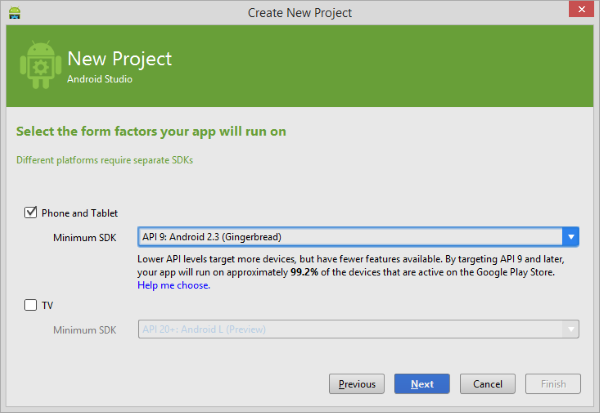This screenshot has width=600, height=413.
Task: Click the 'Select the form factors' heading
Action: tap(151, 131)
